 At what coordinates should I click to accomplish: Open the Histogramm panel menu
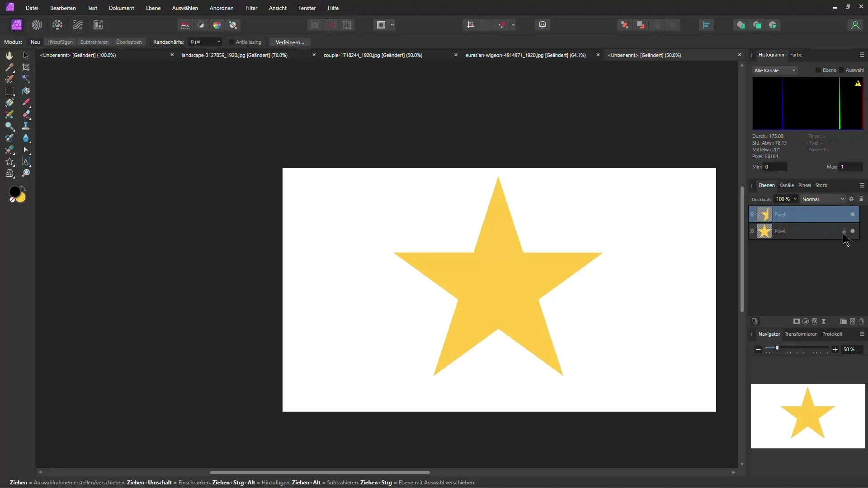point(862,55)
